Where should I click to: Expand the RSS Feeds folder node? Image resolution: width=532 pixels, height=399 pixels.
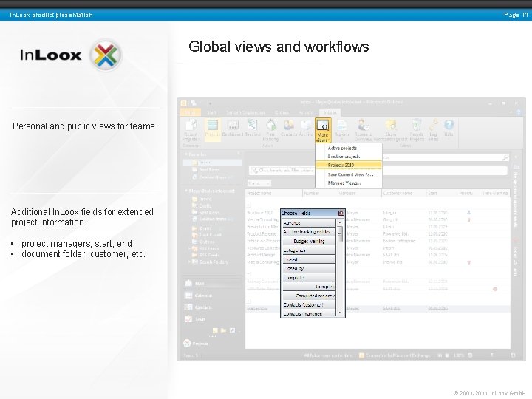(189, 248)
